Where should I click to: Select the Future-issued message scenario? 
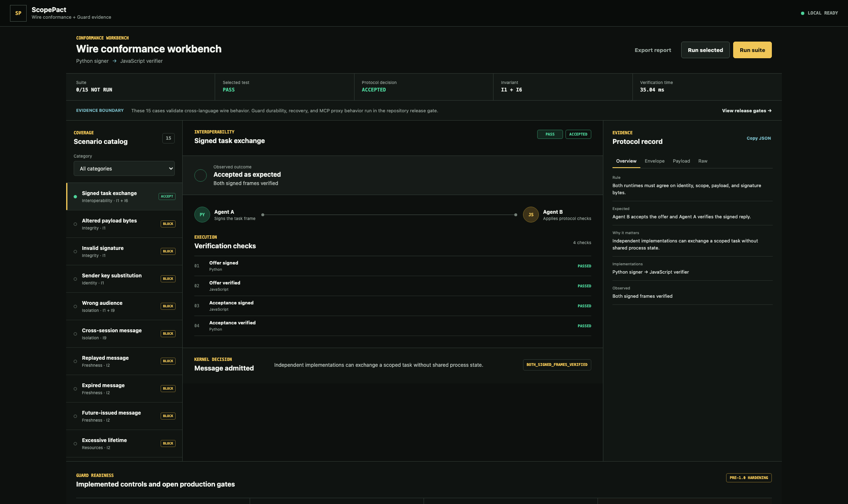pyautogui.click(x=124, y=416)
